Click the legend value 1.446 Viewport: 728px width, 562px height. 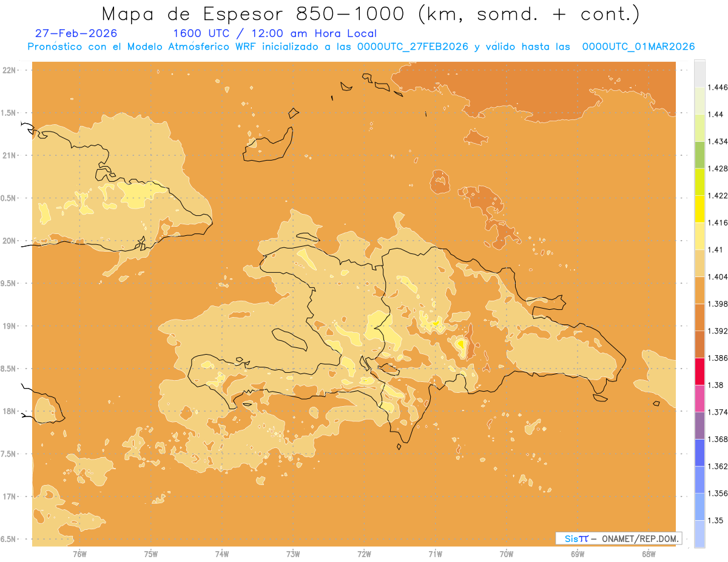pyautogui.click(x=719, y=87)
